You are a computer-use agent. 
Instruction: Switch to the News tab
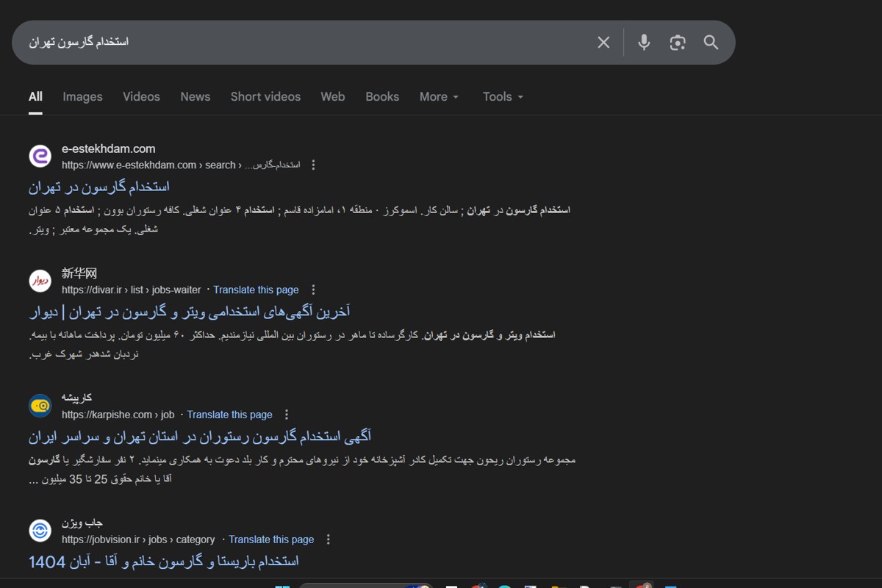(195, 96)
